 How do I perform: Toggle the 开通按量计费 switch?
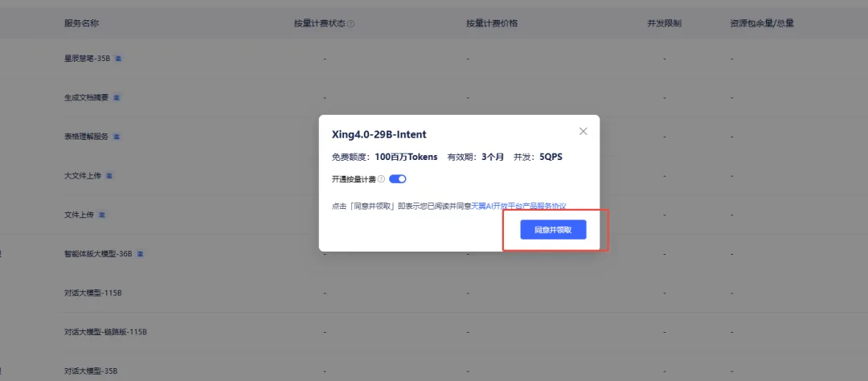point(398,179)
